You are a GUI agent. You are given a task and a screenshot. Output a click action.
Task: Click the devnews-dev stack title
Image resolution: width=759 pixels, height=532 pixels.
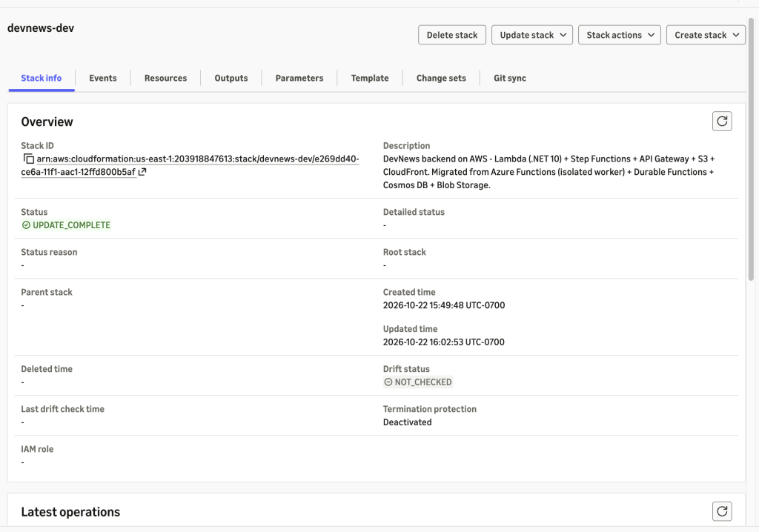(41, 27)
